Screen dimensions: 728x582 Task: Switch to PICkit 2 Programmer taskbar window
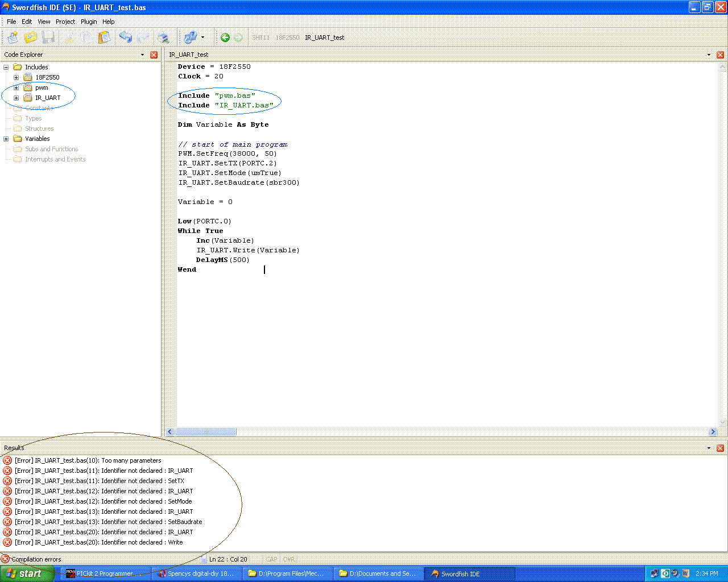click(x=106, y=573)
